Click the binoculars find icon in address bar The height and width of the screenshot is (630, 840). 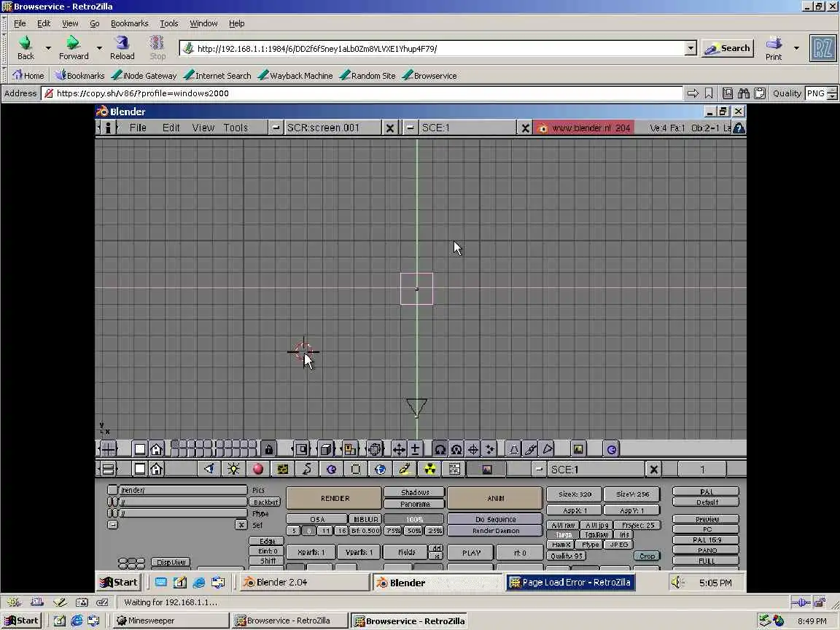[x=744, y=93]
